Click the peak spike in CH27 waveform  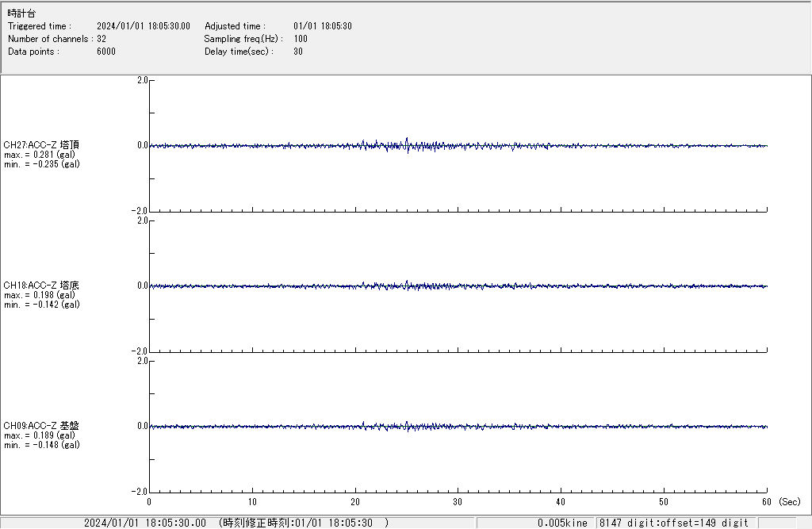[x=407, y=140]
